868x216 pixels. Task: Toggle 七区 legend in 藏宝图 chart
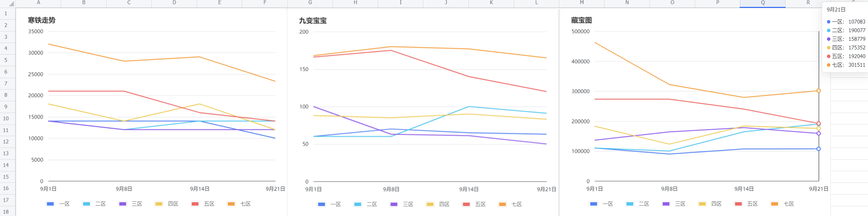tap(782, 204)
